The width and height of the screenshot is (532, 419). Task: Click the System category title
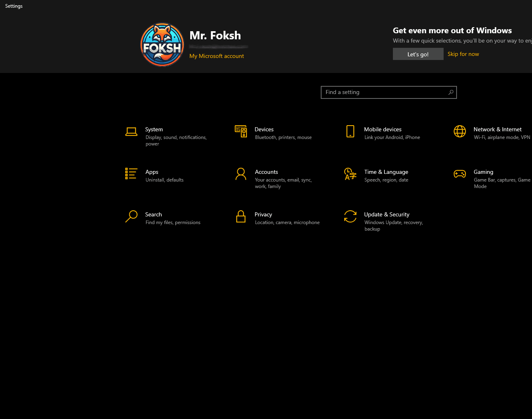pyautogui.click(x=154, y=129)
